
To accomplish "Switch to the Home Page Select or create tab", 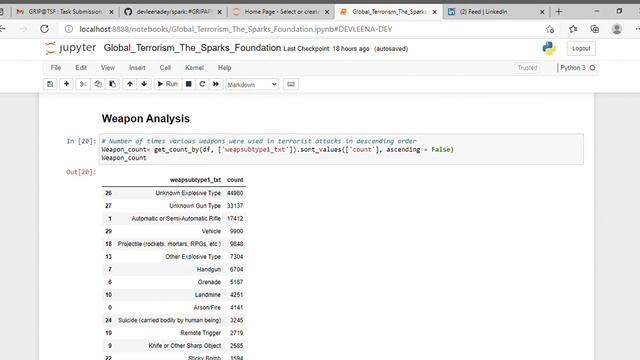I will (x=281, y=12).
